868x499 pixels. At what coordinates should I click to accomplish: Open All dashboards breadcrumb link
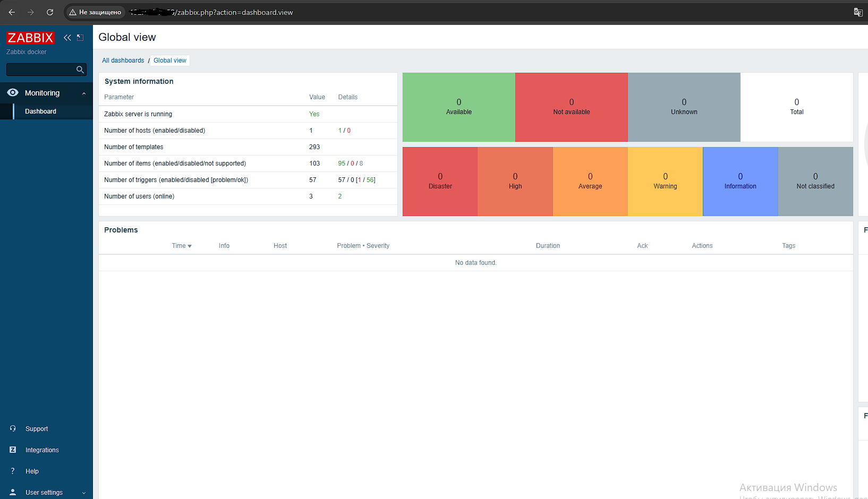[123, 61]
